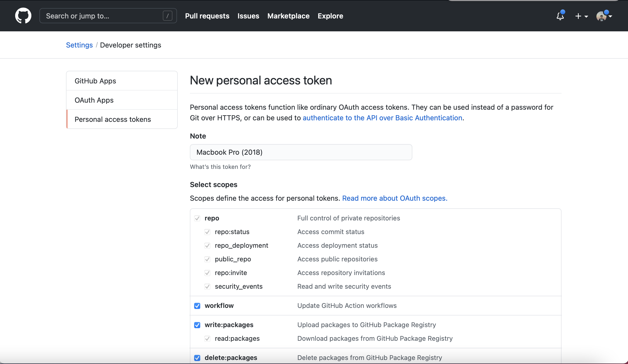Viewport: 628px width, 364px height.
Task: Open Pull requests in the header
Action: (207, 16)
